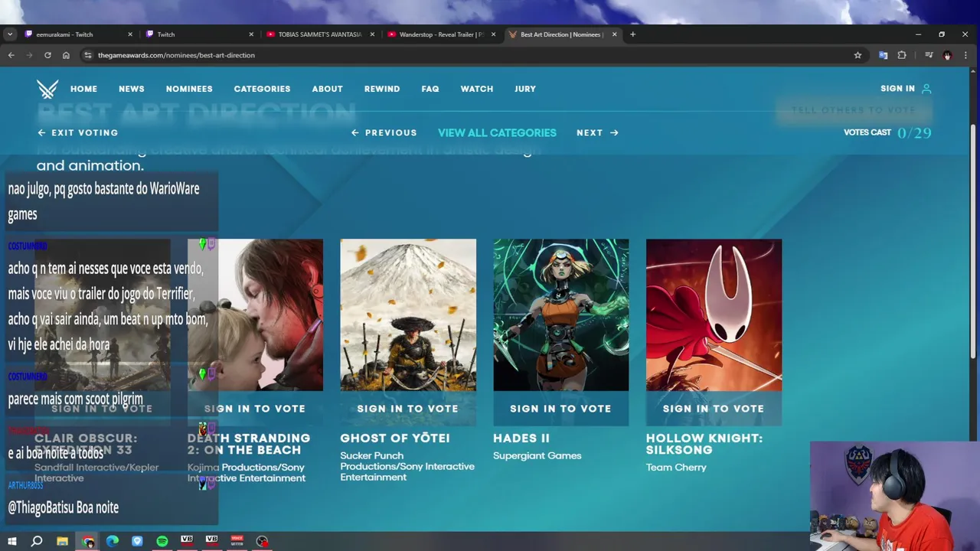Open Voicemeeter icon in taskbar
The image size is (980, 551).
(x=237, y=541)
